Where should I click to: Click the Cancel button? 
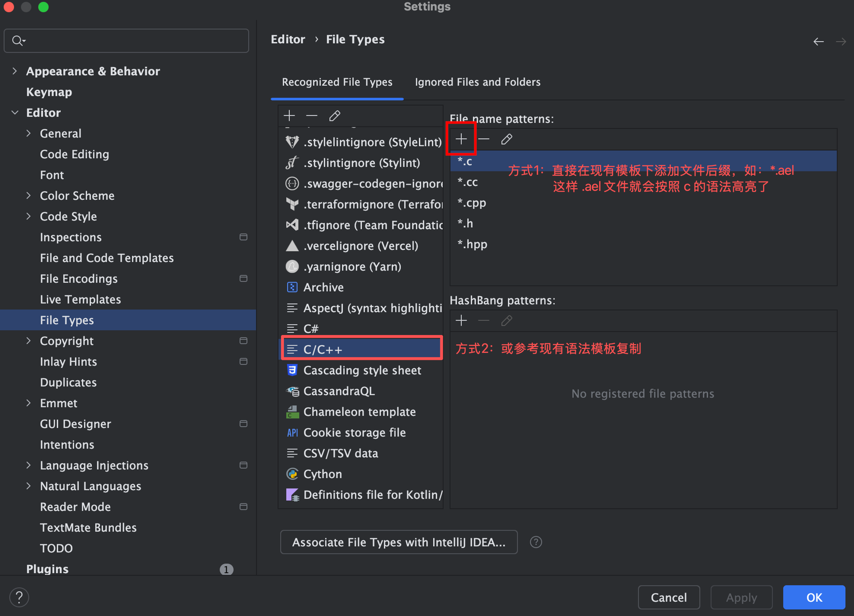[668, 597]
